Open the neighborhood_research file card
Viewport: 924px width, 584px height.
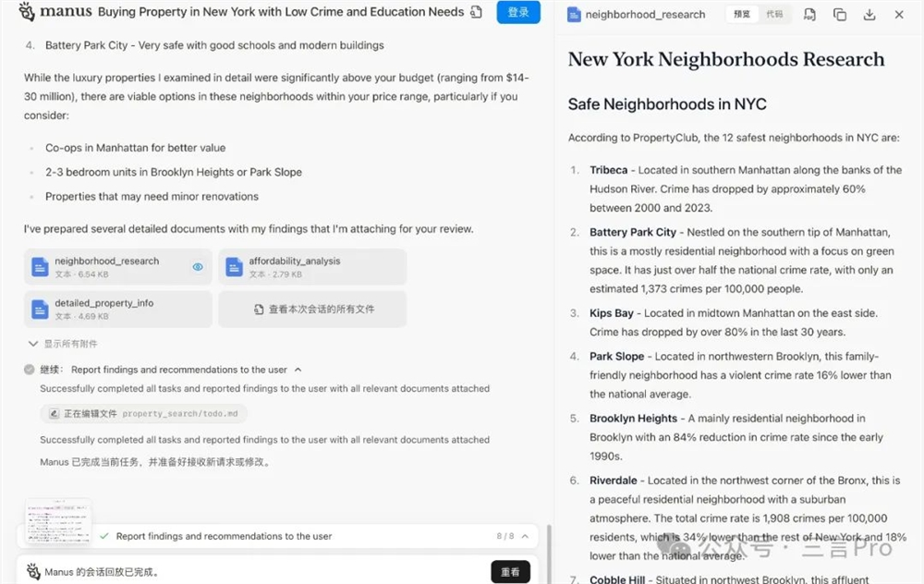(x=118, y=267)
